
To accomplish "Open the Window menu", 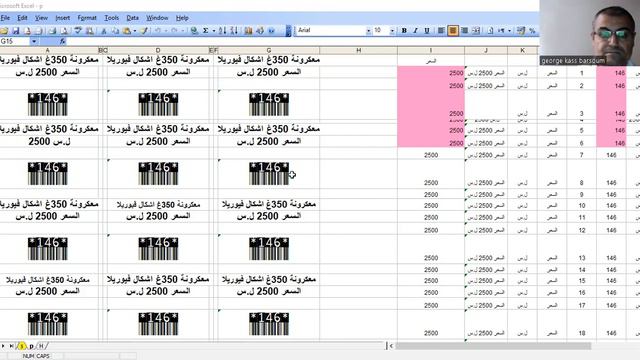I will [157, 18].
